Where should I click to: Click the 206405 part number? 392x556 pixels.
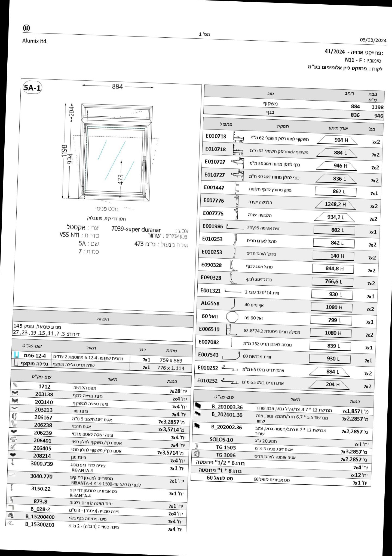[42, 448]
